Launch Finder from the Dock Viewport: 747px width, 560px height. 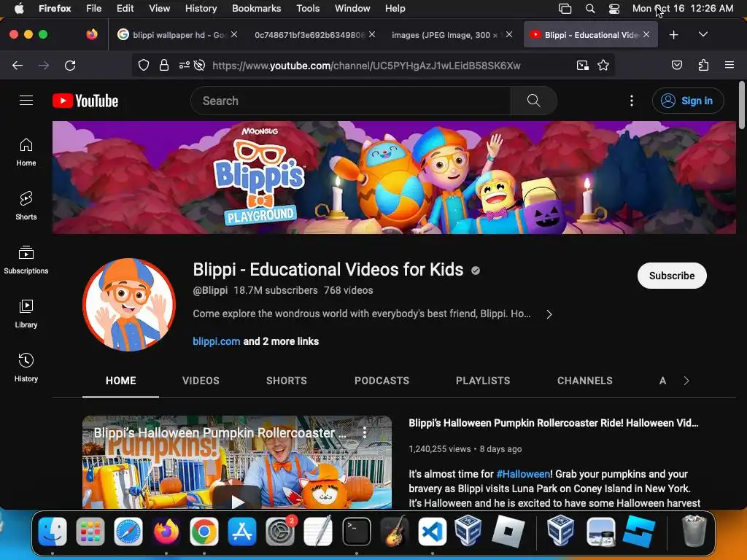click(53, 532)
